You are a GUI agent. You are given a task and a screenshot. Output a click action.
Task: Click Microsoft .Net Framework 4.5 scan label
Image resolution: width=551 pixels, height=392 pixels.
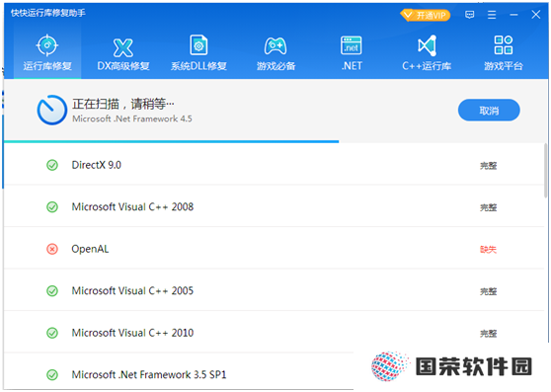(132, 118)
